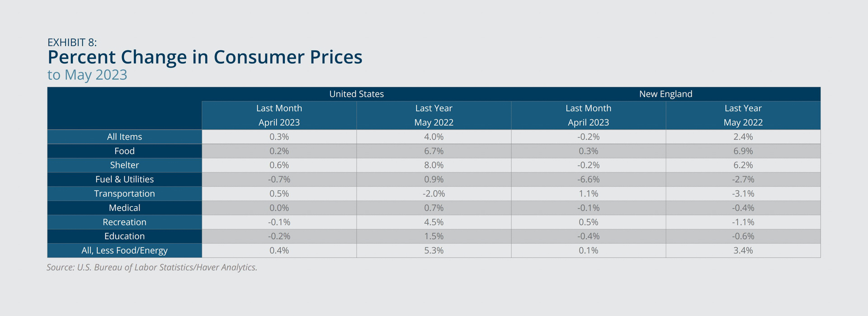Click the EXHIBIT 8 label
Screen dimensions: 868x316
(x=72, y=43)
